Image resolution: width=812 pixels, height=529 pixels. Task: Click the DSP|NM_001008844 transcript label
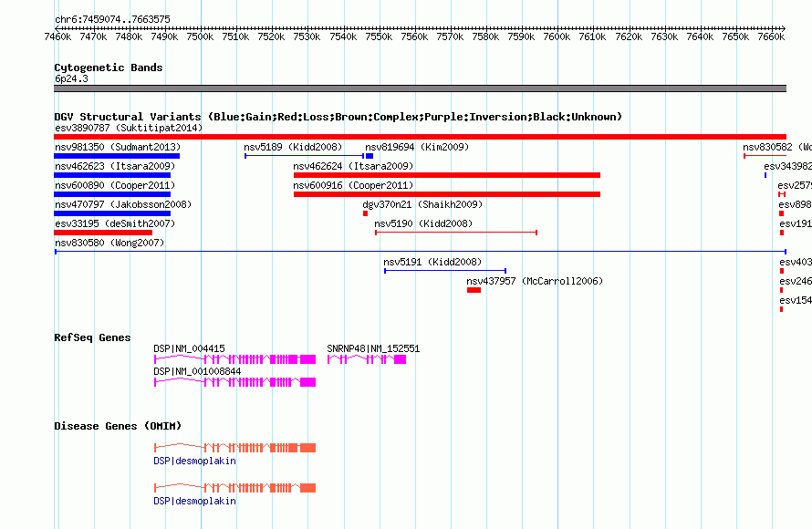click(197, 371)
